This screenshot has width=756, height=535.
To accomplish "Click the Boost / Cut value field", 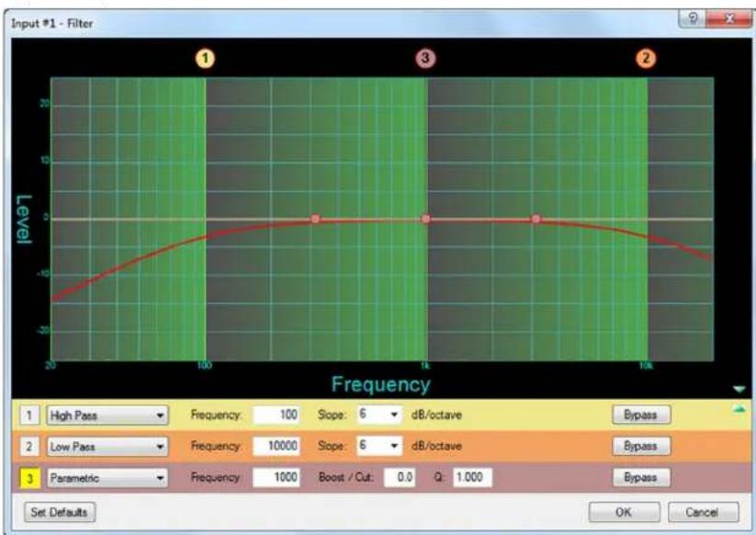I will (400, 477).
